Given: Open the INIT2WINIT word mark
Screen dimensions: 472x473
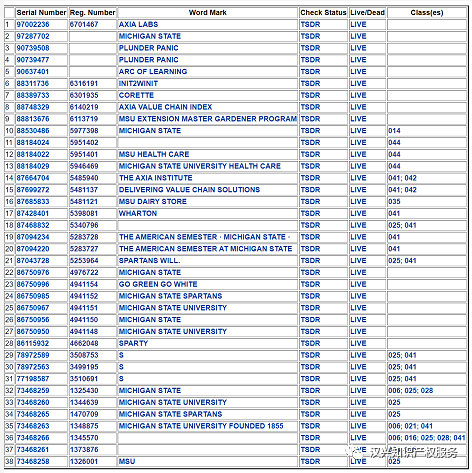Looking at the screenshot, I should click(138, 83).
